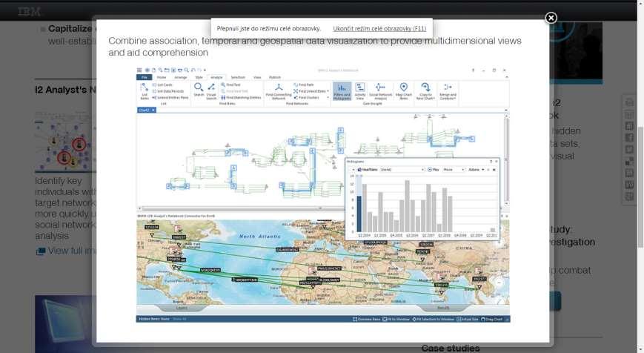Close the Chart2 document tab
The width and height of the screenshot is (644, 353).
click(153, 110)
